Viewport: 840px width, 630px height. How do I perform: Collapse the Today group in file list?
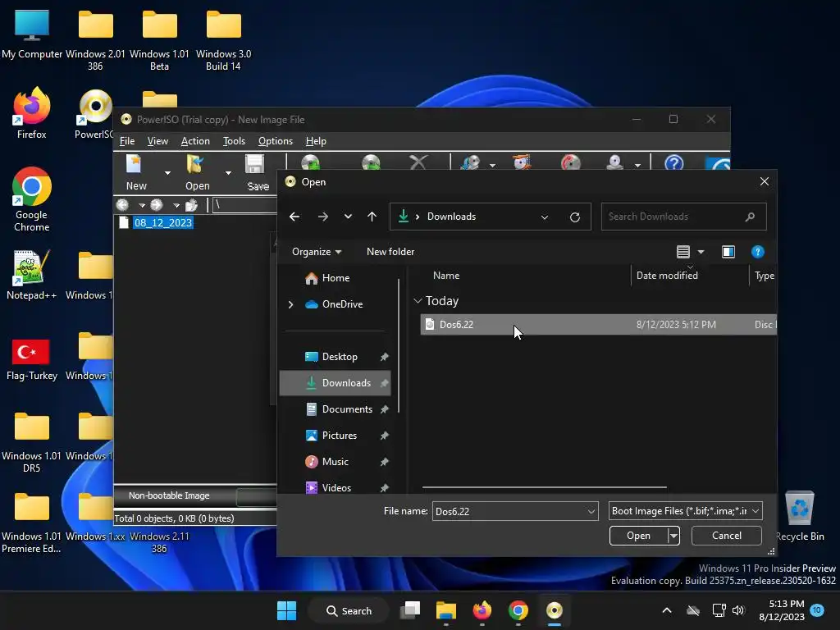coord(418,301)
